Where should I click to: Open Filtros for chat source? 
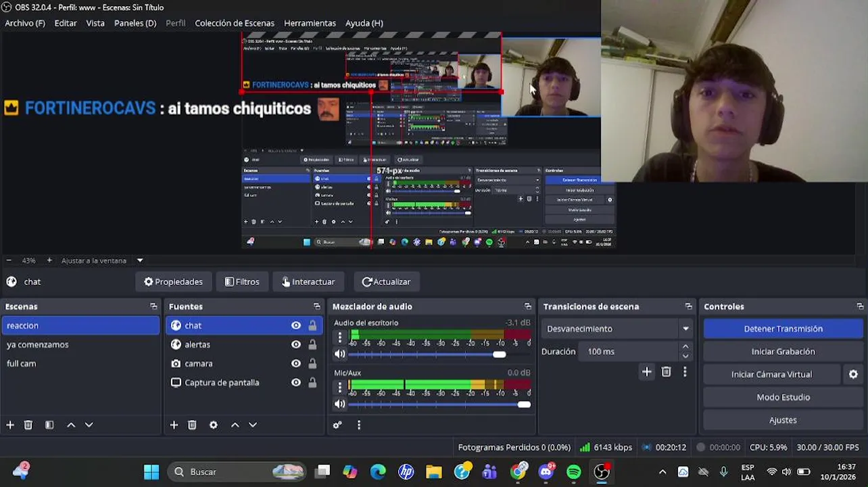pyautogui.click(x=242, y=282)
